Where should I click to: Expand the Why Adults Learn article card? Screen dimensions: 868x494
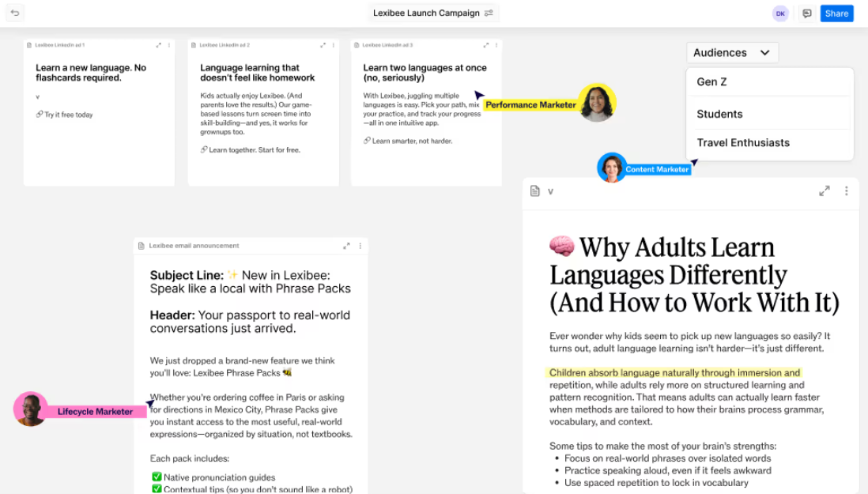tap(825, 190)
